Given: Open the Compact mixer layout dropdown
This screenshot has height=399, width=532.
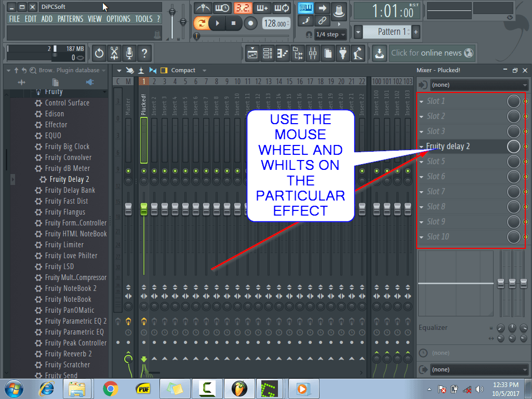Looking at the screenshot, I should [188, 70].
